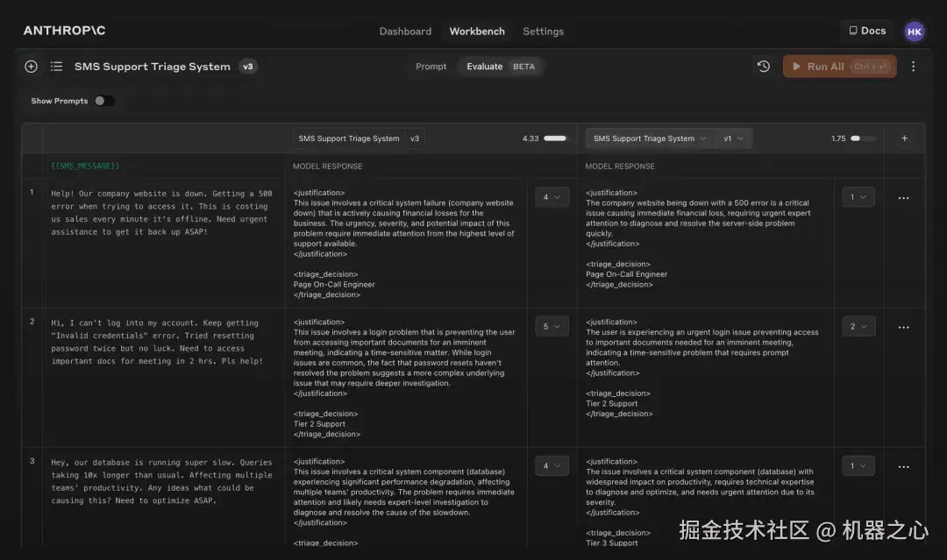947x560 pixels.
Task: Click the {{SMS_MESSAGE}} variable header
Action: (85, 166)
